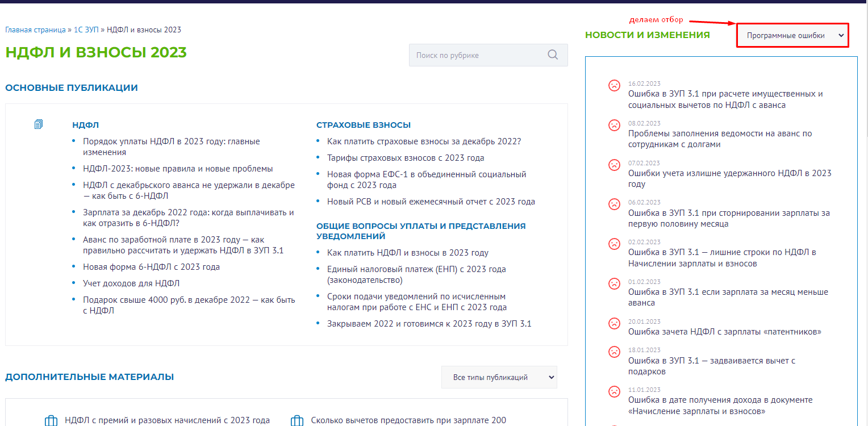868x426 pixels.
Task: Click briefcase icon beside НДФЛ с премий article
Action: click(51, 421)
